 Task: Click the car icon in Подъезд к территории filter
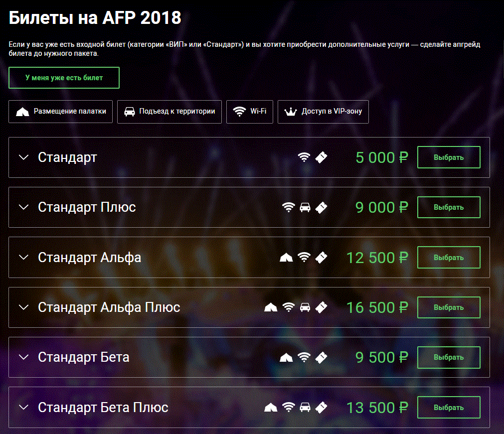point(130,112)
